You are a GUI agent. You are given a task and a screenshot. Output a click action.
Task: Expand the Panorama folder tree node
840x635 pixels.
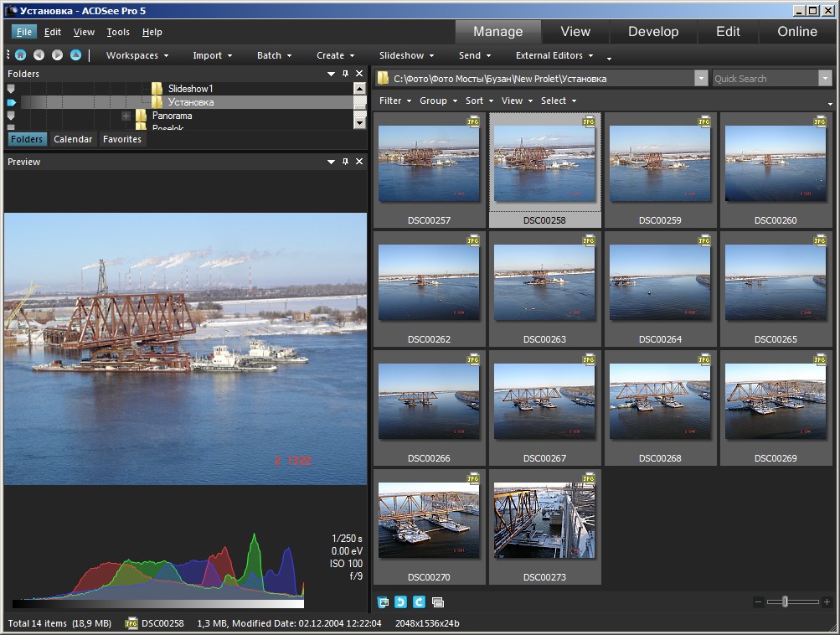coord(126,116)
